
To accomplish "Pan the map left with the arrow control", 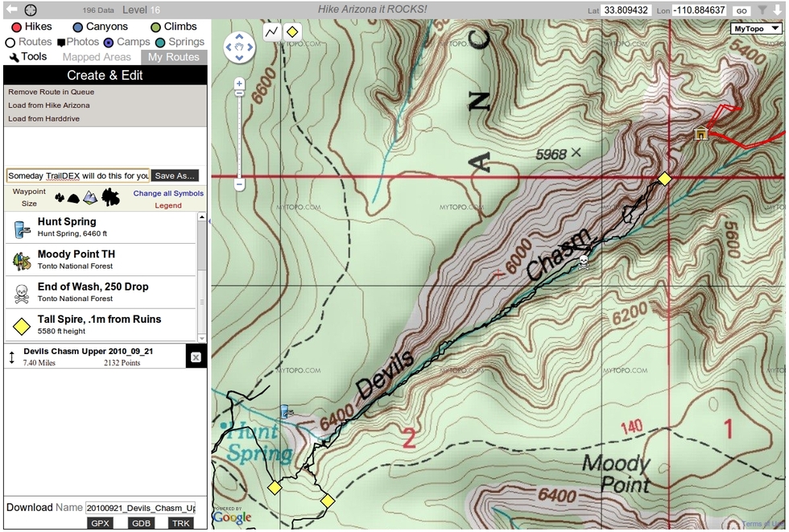I will click(229, 47).
